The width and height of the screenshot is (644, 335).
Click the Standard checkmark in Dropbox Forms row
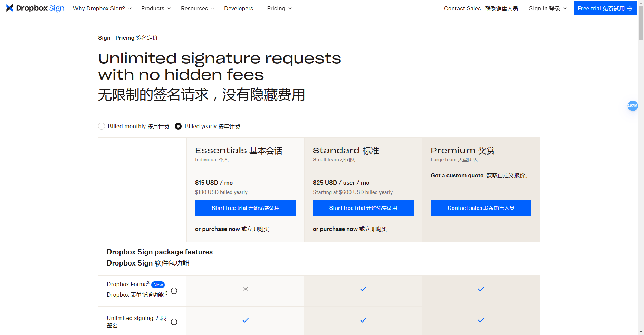tap(363, 289)
